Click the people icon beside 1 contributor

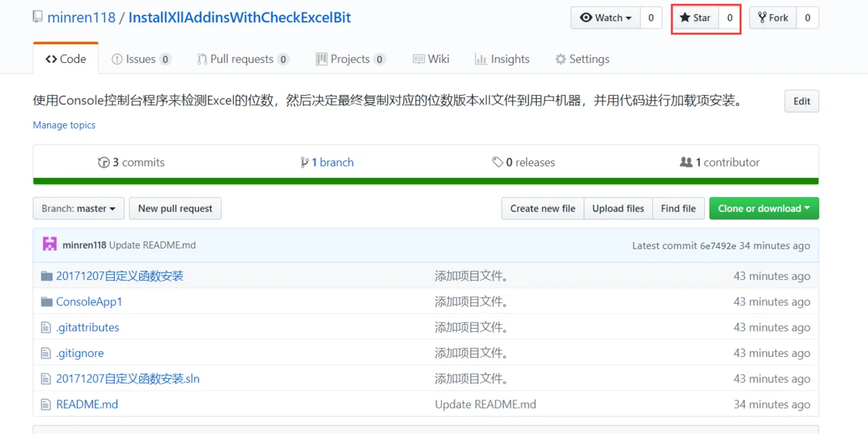tap(686, 162)
